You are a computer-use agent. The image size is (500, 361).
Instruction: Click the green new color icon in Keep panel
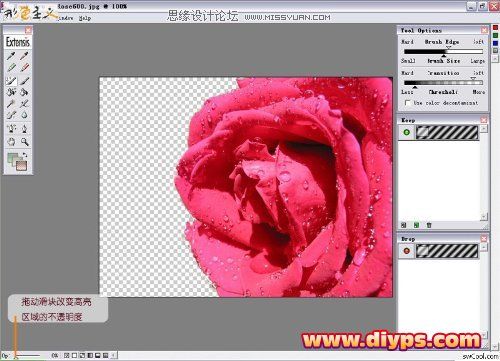(x=416, y=225)
